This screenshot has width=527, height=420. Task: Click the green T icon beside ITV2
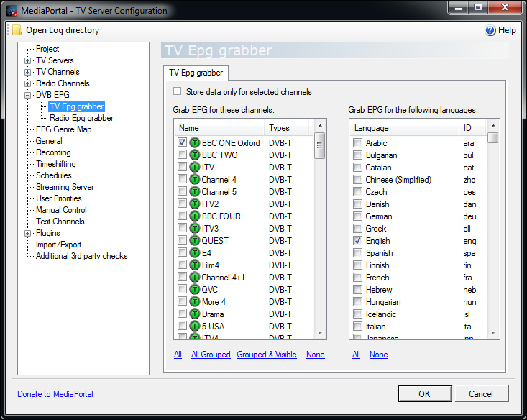(x=195, y=204)
